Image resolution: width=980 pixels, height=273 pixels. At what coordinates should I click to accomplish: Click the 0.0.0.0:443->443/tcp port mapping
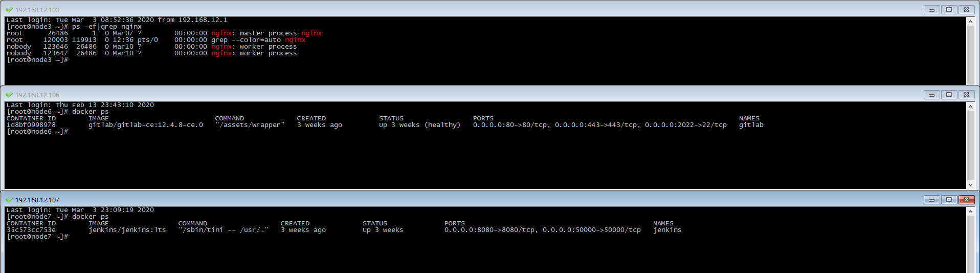(x=597, y=125)
